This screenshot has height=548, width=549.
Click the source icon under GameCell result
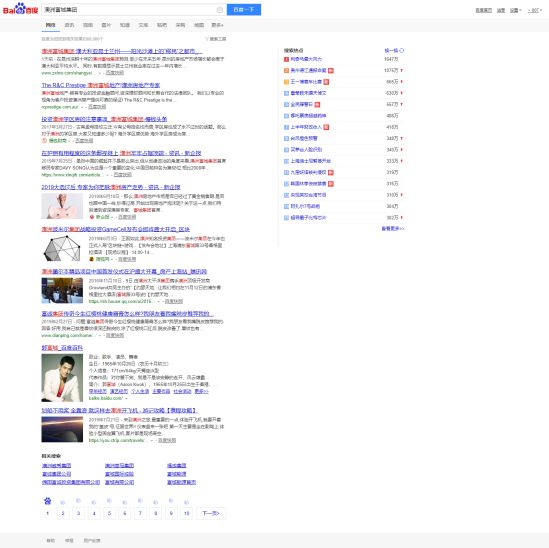92,259
